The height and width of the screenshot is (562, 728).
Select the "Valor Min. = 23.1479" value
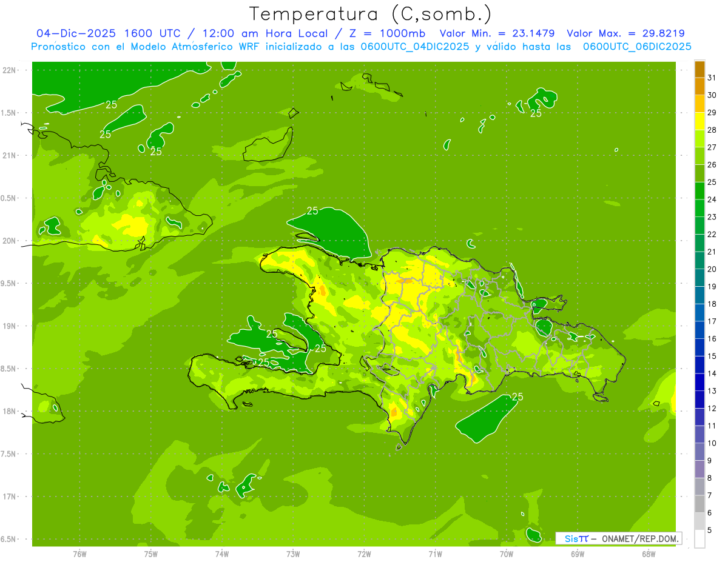point(497,33)
